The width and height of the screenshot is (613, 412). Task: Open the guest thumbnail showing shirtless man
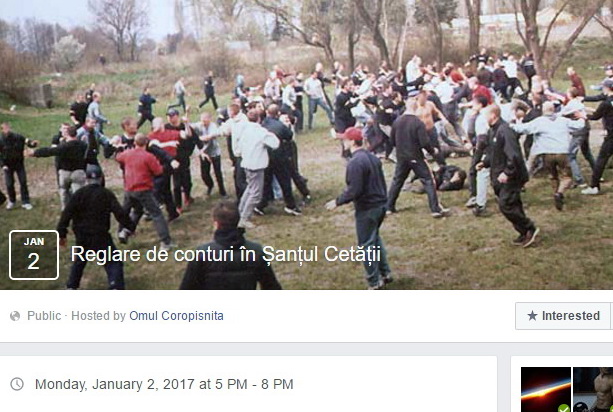593,389
